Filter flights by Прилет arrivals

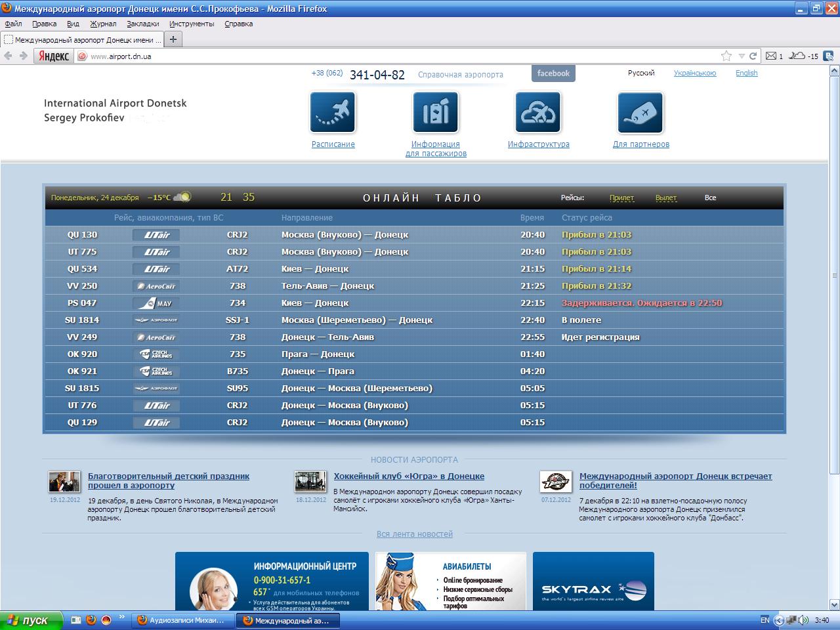pyautogui.click(x=621, y=198)
